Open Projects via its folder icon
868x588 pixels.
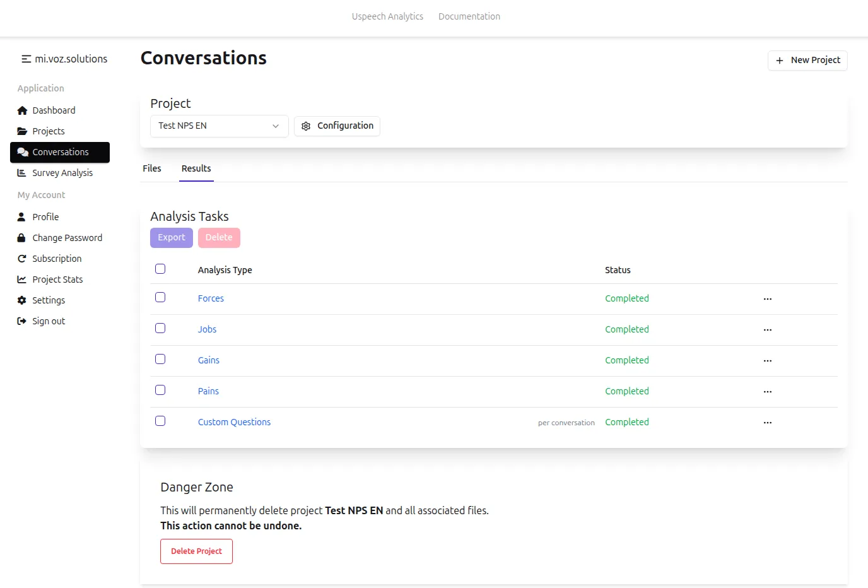(22, 131)
